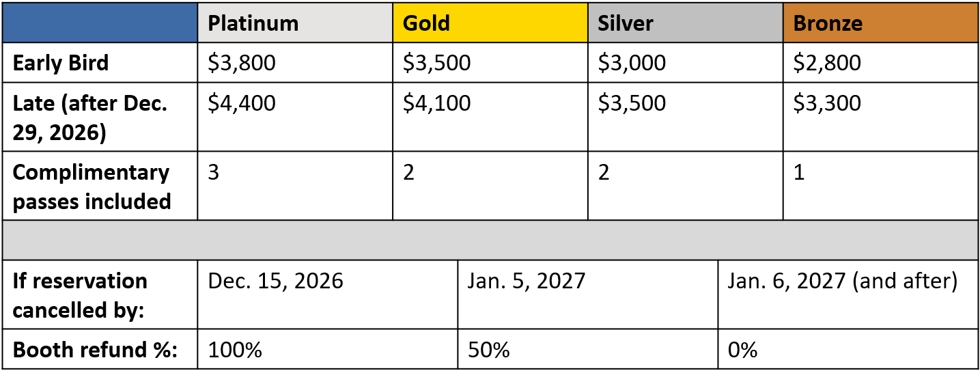Select the orange Bronze header cell

click(881, 23)
